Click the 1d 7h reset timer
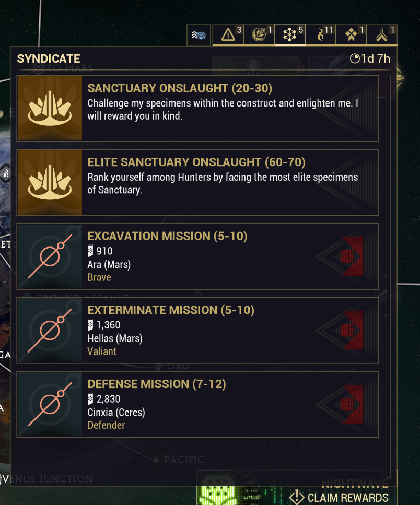The image size is (420, 505). 370,58
